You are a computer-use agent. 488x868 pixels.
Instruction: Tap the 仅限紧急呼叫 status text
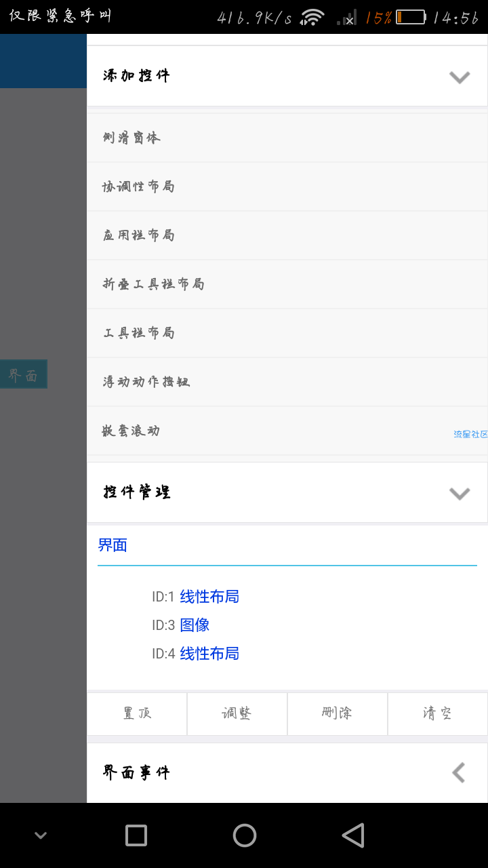pyautogui.click(x=60, y=16)
